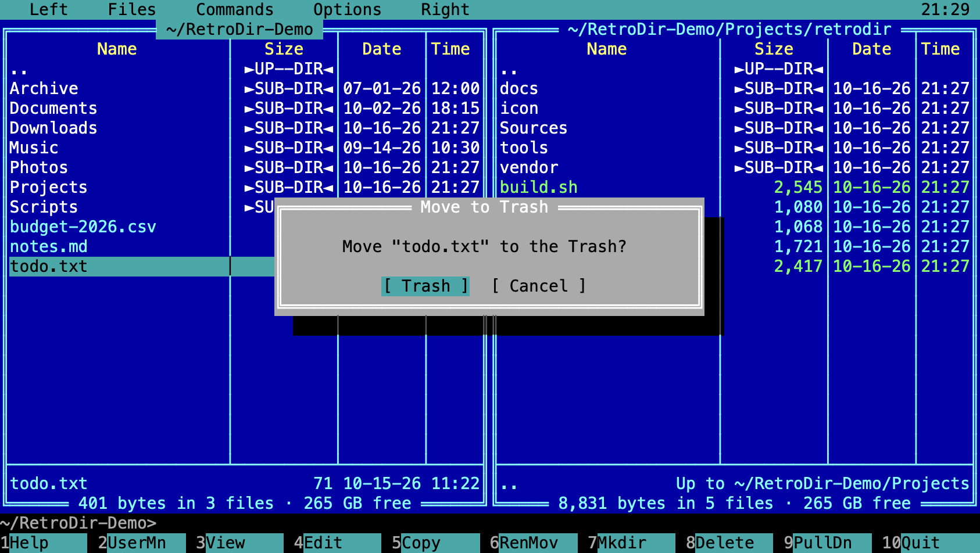980x553 pixels.
Task: Select the tools folder in right panel
Action: coord(735,148)
